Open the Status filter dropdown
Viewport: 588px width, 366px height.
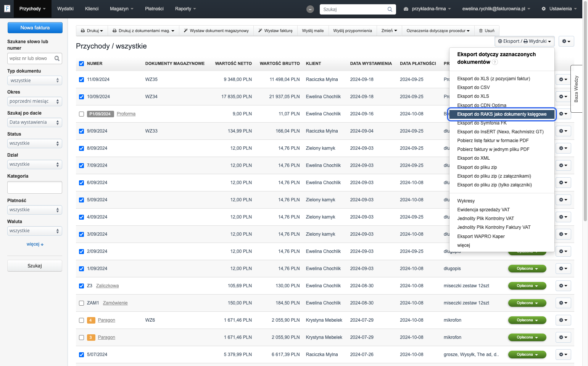(x=35, y=143)
